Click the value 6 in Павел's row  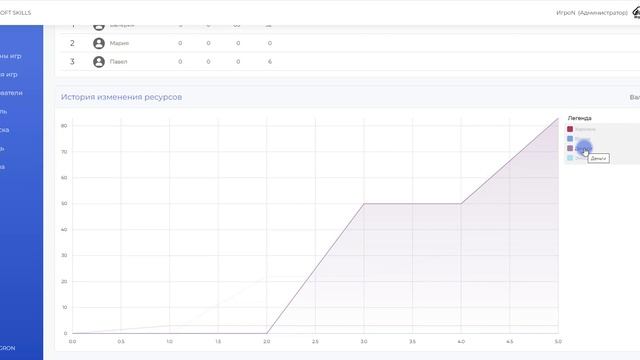click(x=270, y=62)
